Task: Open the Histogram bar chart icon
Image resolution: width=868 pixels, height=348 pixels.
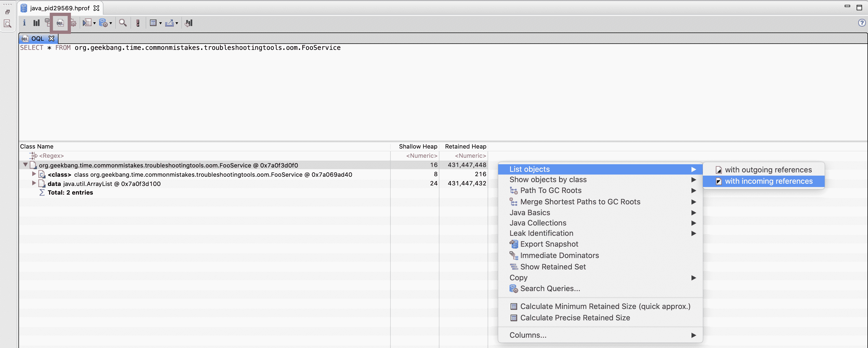Action: coord(36,23)
